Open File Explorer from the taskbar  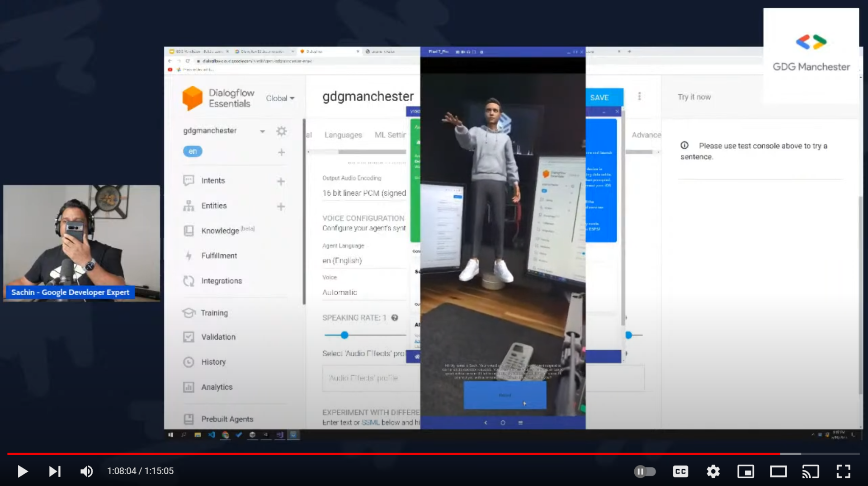[198, 435]
